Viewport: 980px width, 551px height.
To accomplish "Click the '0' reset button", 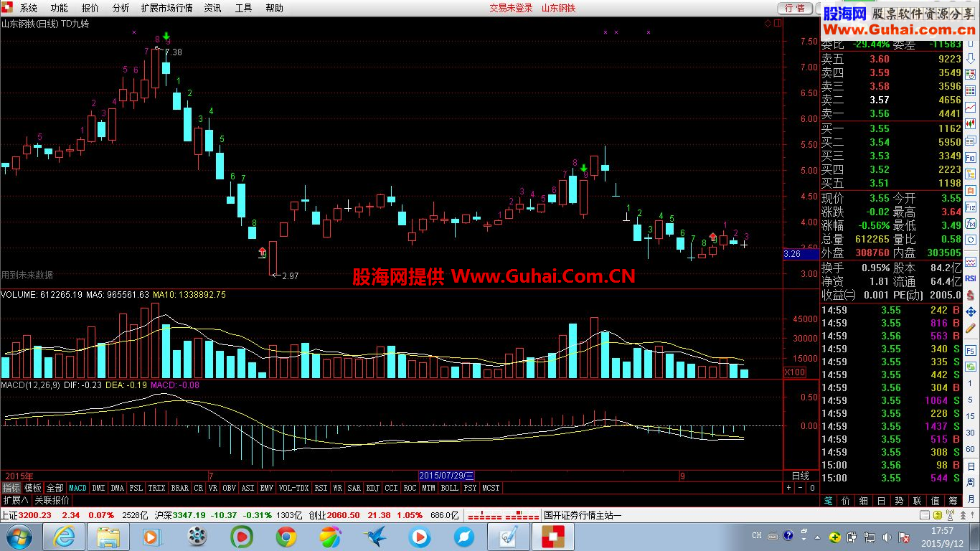I will click(812, 488).
